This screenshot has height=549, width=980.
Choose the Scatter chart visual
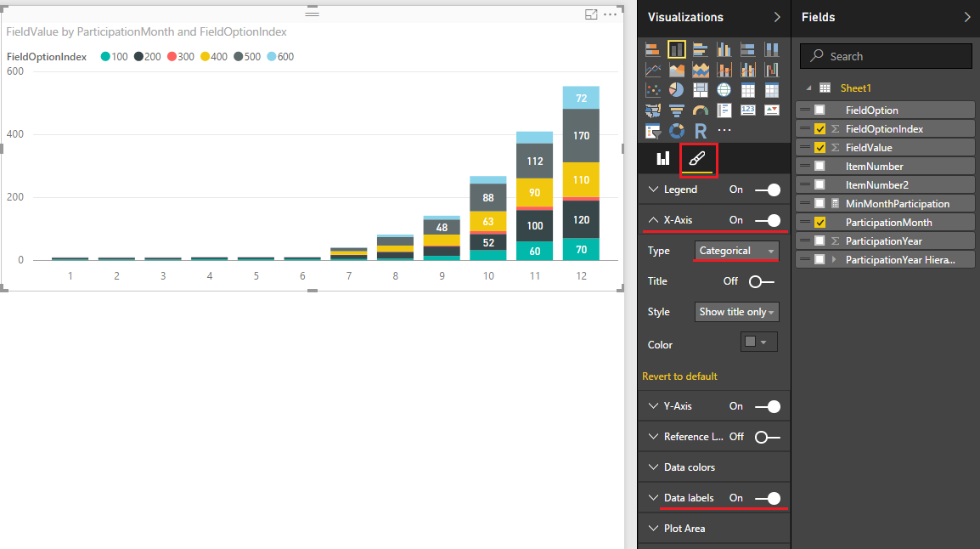652,90
